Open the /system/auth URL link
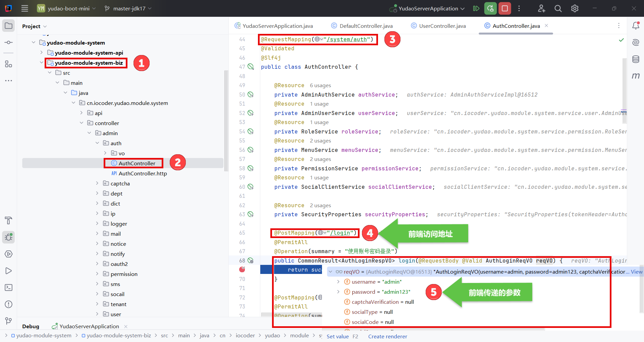 pyautogui.click(x=346, y=39)
